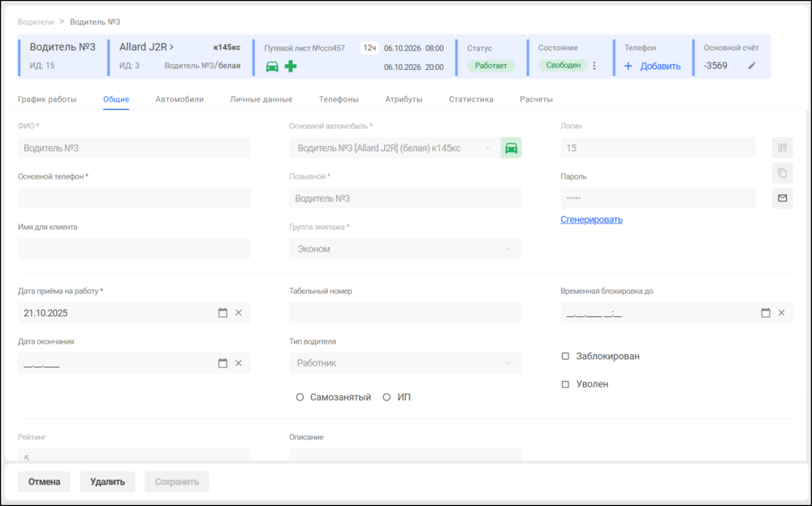The image size is (812, 506).
Task: Tick the Уволен checkbox
Action: coord(565,384)
